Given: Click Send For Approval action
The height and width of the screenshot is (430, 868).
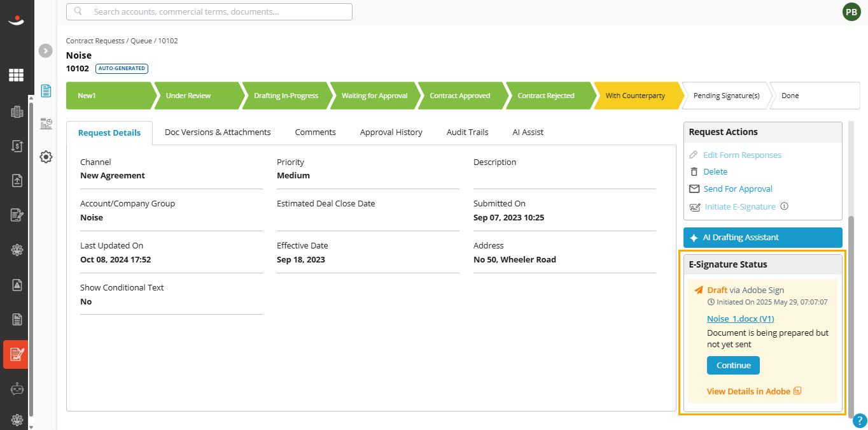Looking at the screenshot, I should (x=738, y=189).
